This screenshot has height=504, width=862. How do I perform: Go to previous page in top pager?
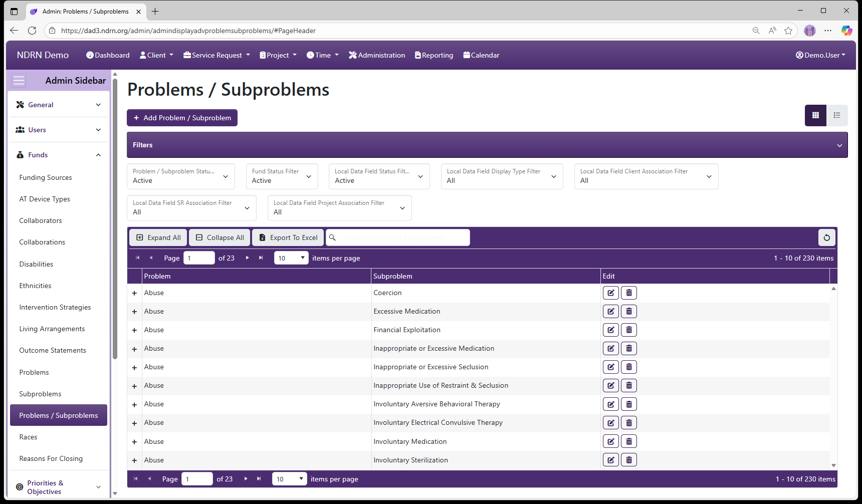point(151,258)
